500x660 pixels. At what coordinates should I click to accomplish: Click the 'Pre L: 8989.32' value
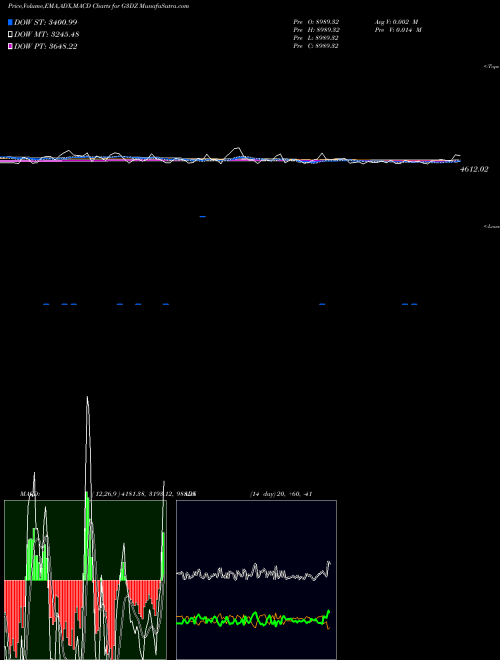[x=316, y=38]
